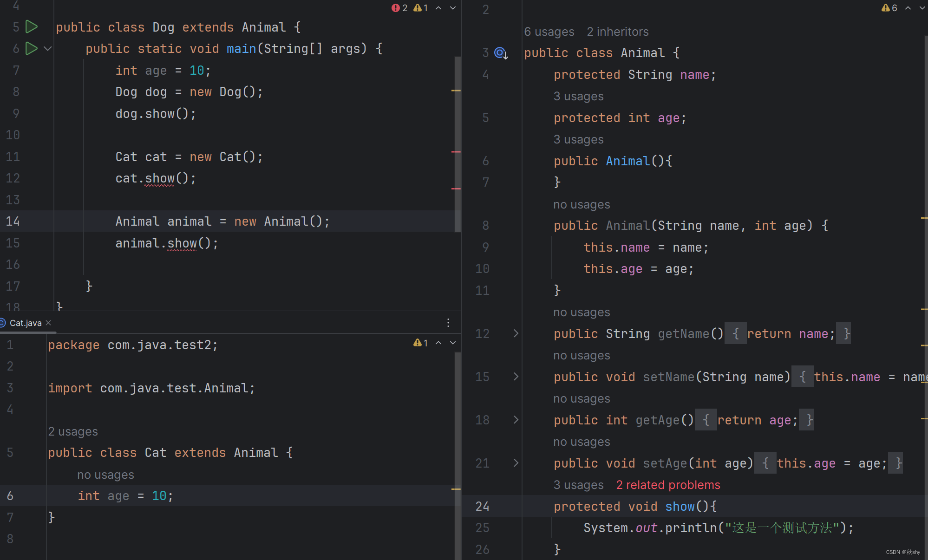
Task: Collapse the main method fold arrow
Action: (47, 48)
